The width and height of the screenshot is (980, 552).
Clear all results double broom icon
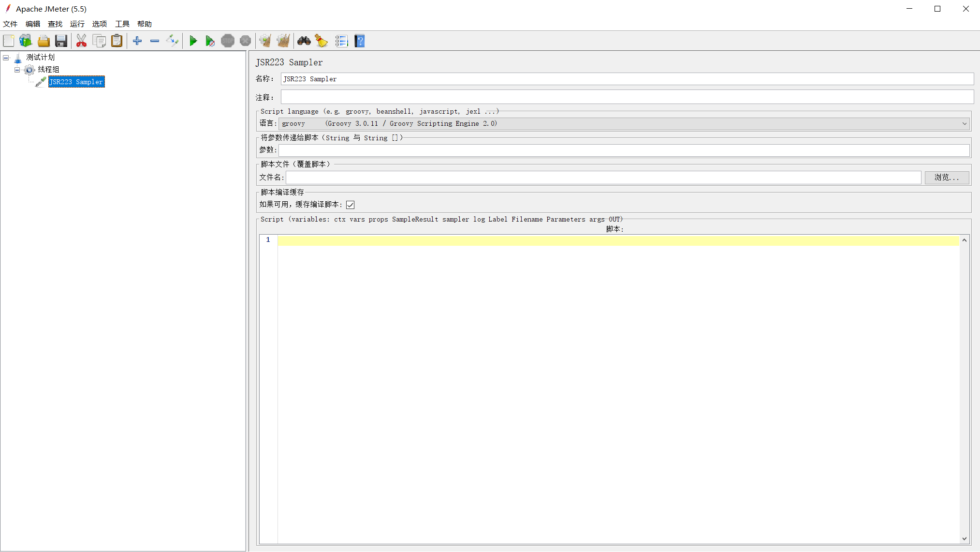[x=283, y=41]
